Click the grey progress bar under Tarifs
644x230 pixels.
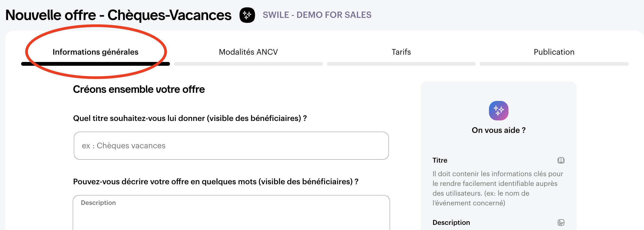click(401, 64)
